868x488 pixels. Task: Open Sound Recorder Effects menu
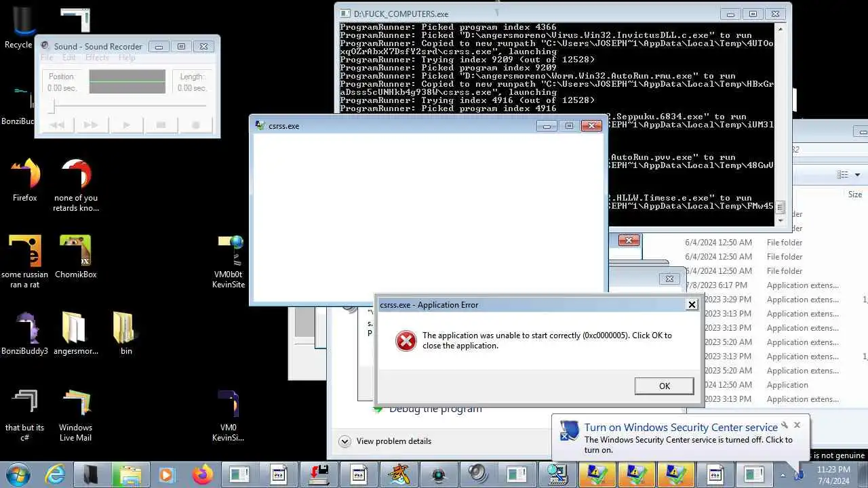click(97, 58)
